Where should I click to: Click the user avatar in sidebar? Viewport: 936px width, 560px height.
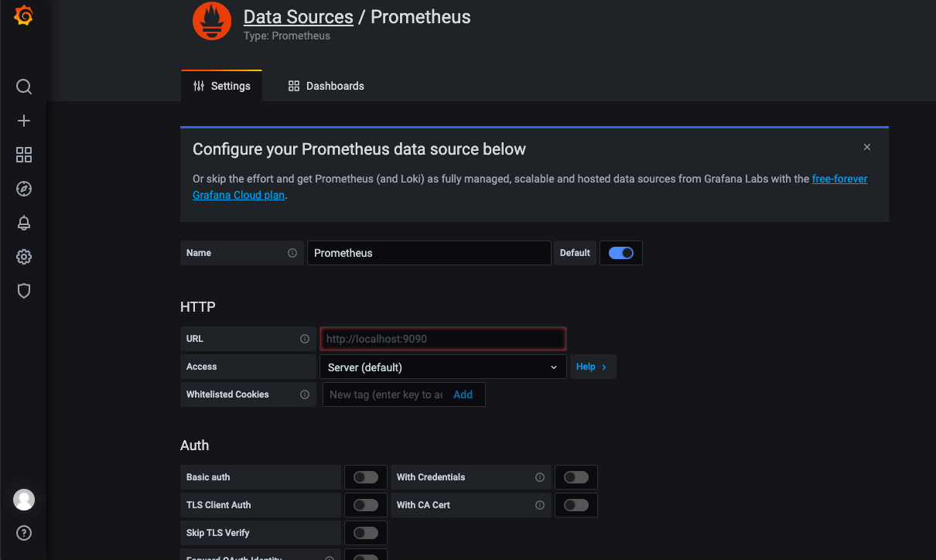tap(24, 500)
